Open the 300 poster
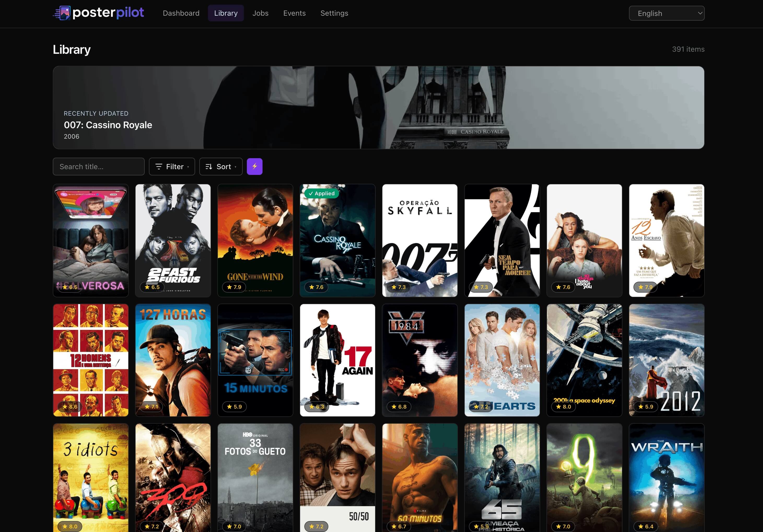763x532 pixels. 173,478
